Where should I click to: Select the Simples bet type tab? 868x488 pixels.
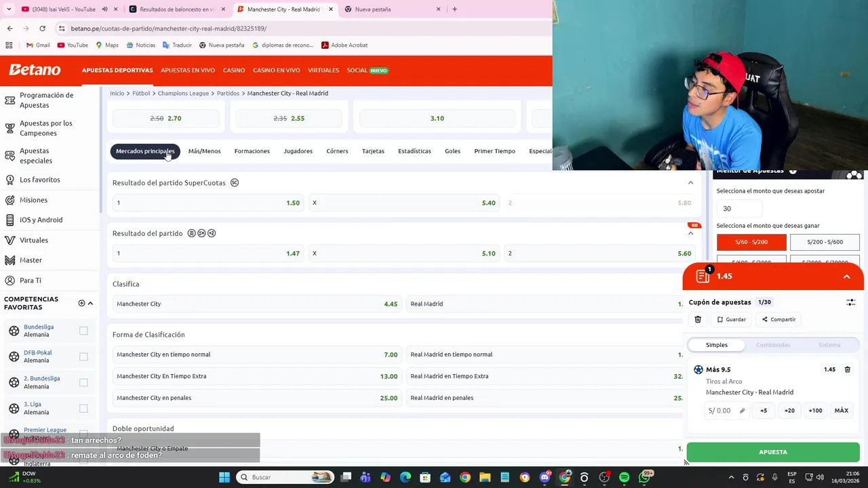[x=716, y=345]
